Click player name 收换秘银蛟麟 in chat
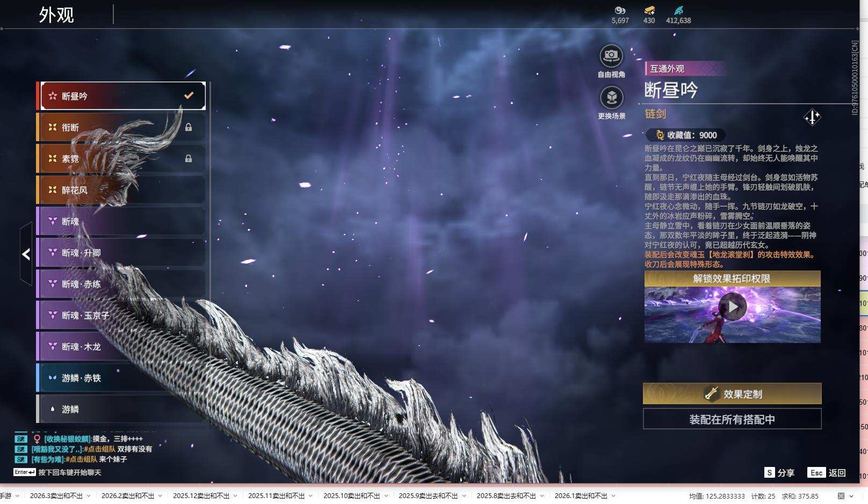The image size is (868, 504). click(x=68, y=439)
